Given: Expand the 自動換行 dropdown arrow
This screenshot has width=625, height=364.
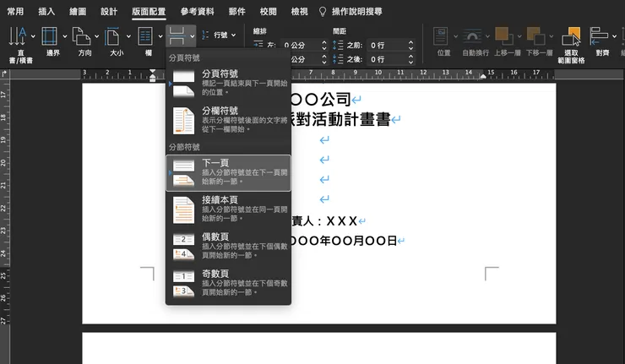Looking at the screenshot, I should pos(487,36).
